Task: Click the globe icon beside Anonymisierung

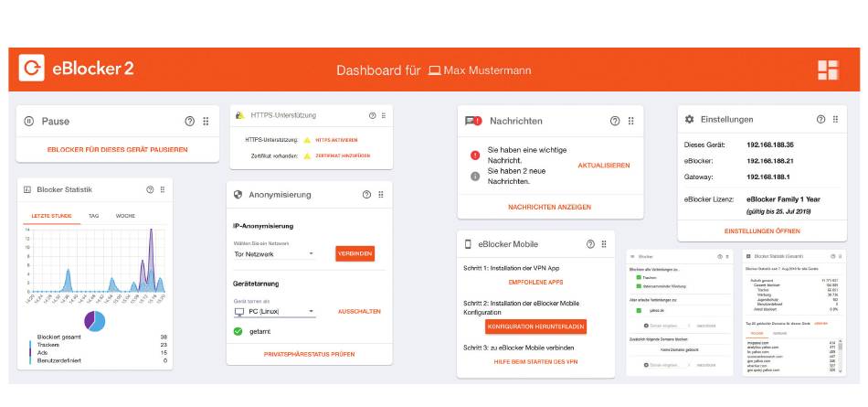Action: [x=238, y=195]
